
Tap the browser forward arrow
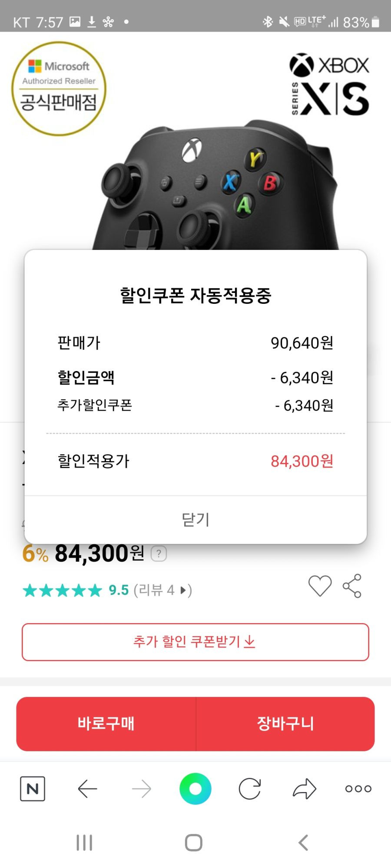click(x=142, y=789)
